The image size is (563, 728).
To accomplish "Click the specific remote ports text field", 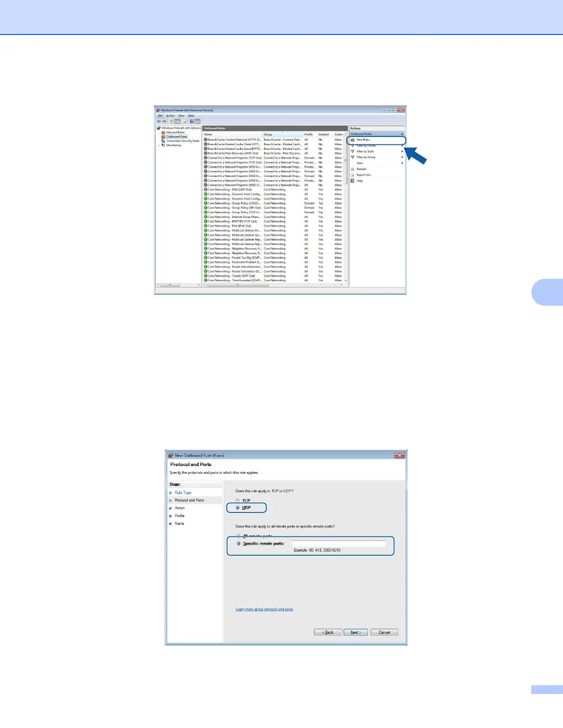I will (x=339, y=544).
